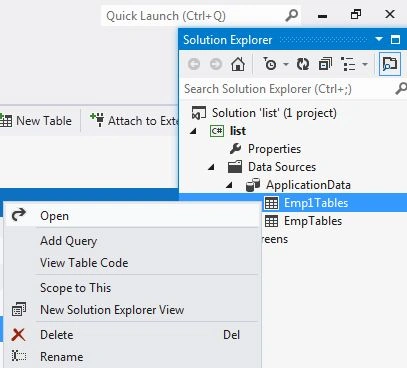Select the Data Sources folder

[282, 167]
